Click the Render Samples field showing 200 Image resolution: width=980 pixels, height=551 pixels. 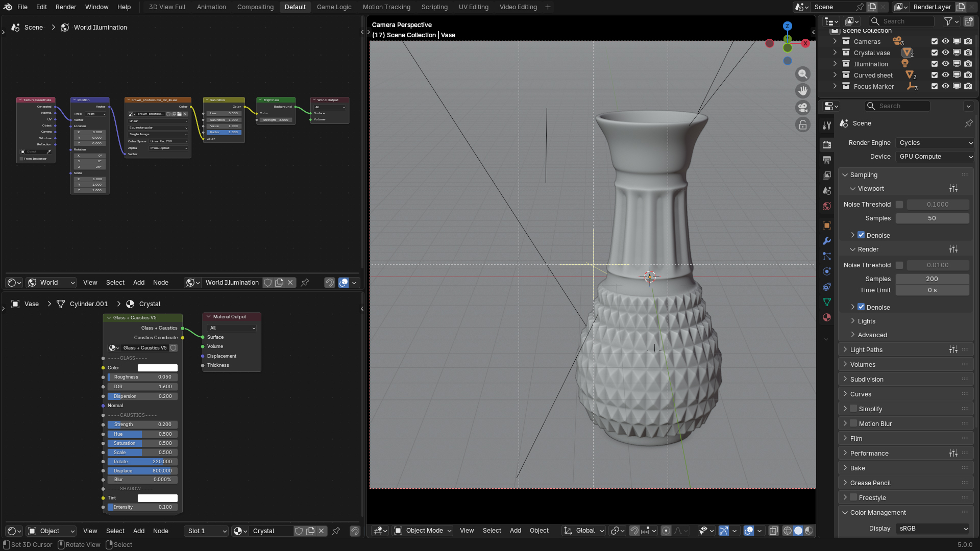[x=932, y=279]
